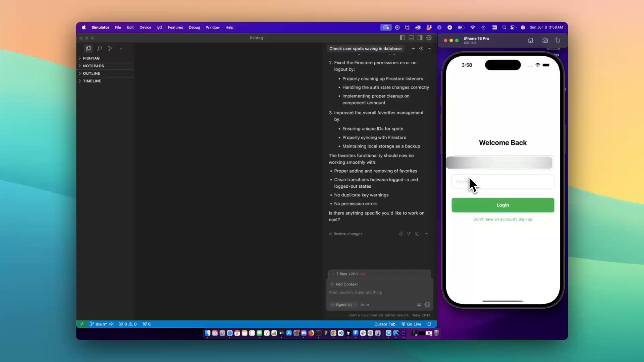Viewport: 644px width, 362px height.
Task: Open Cursor settings gear icon
Action: [x=429, y=38]
